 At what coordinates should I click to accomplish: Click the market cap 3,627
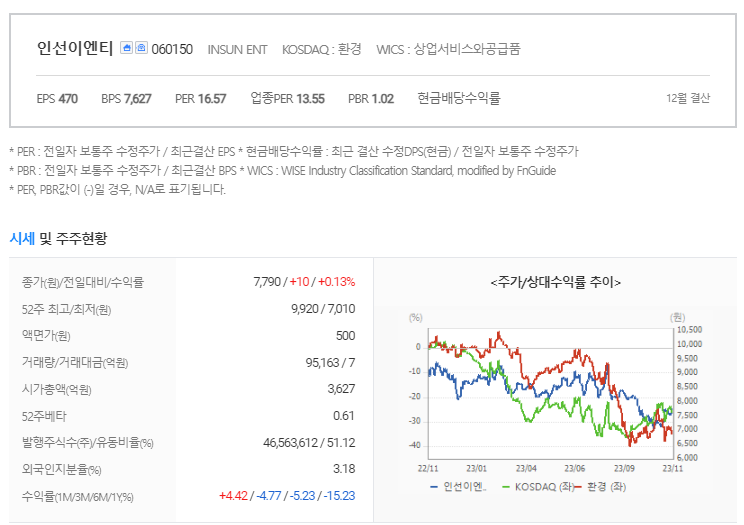[x=341, y=389]
